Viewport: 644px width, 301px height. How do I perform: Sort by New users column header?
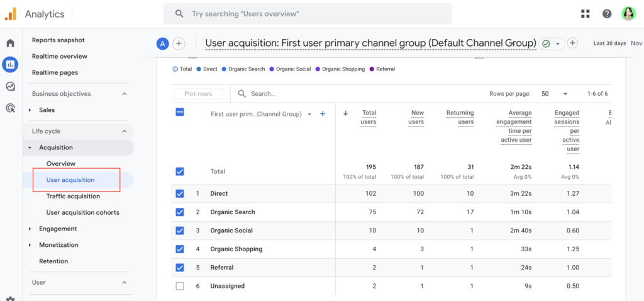418,117
